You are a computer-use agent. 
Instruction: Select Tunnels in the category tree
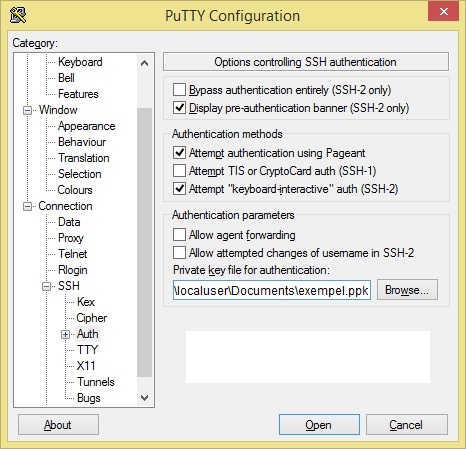point(96,382)
